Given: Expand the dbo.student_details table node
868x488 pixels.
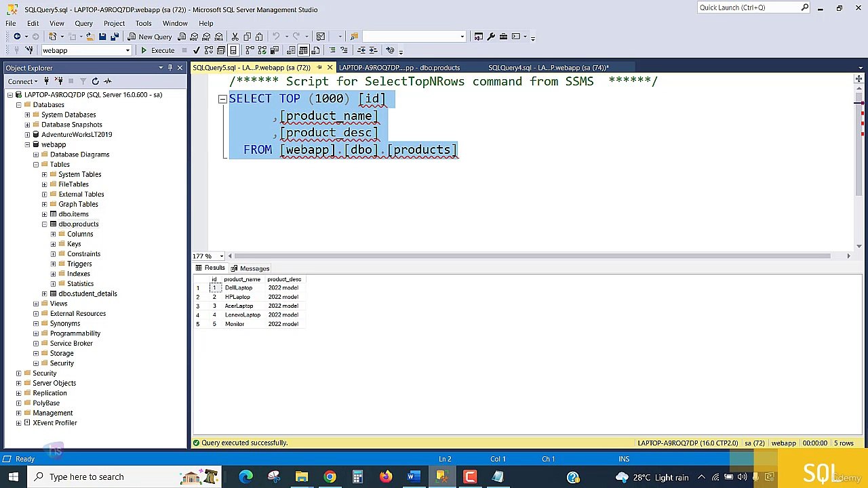Looking at the screenshot, I should (45, 293).
